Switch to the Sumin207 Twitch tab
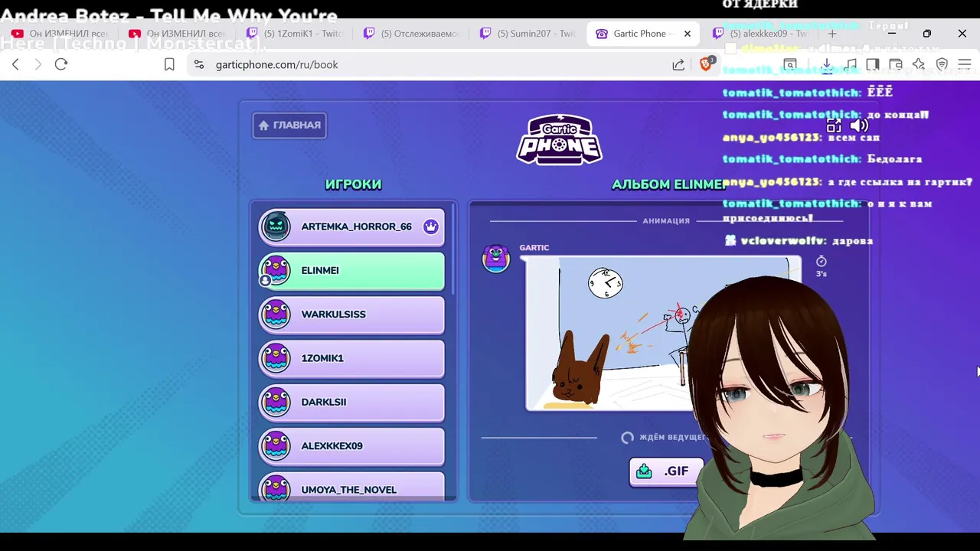 tap(528, 34)
